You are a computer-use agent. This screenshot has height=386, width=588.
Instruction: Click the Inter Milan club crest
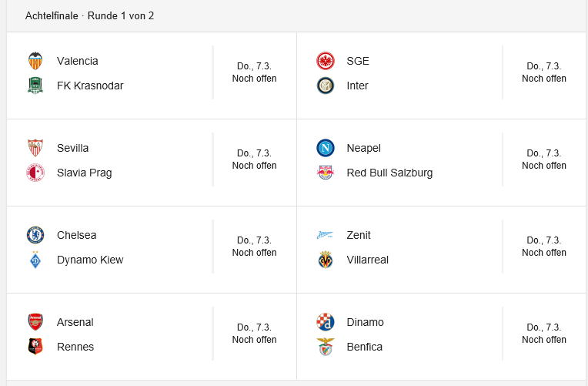326,86
